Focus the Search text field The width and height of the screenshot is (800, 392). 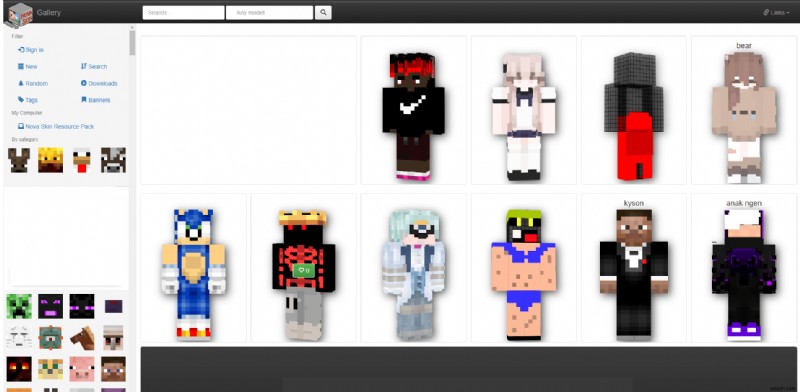click(183, 13)
